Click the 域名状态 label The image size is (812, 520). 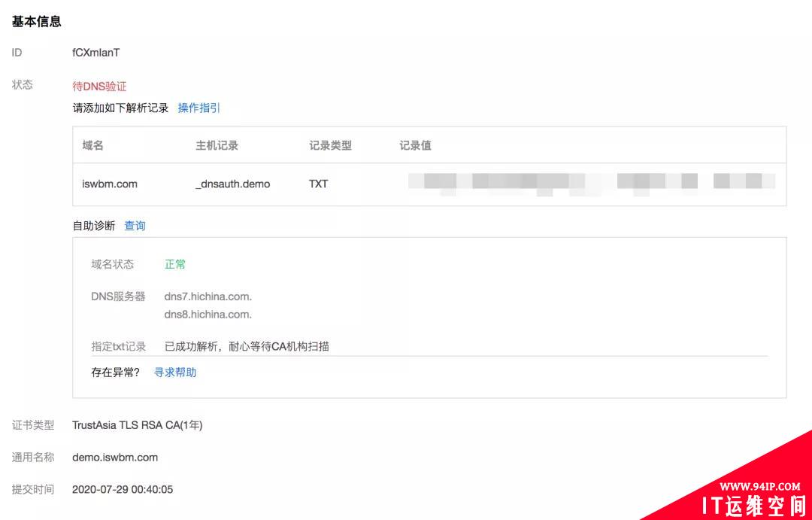point(112,264)
